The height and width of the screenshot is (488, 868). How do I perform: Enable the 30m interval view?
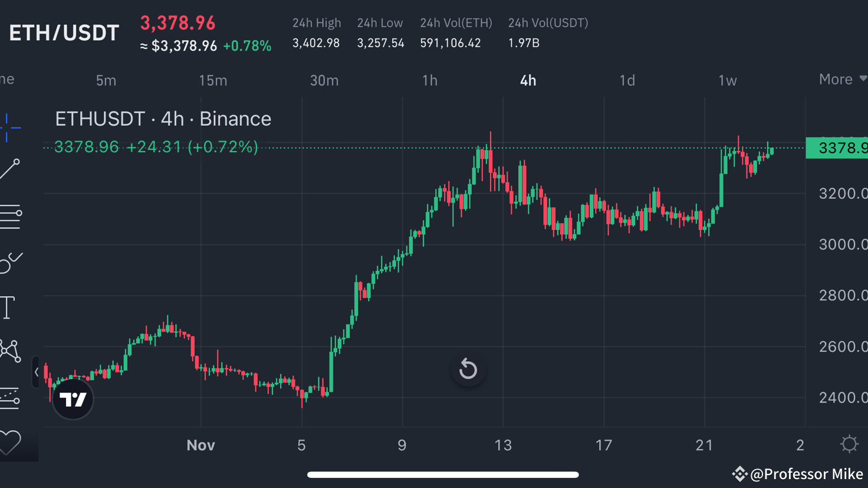click(324, 80)
